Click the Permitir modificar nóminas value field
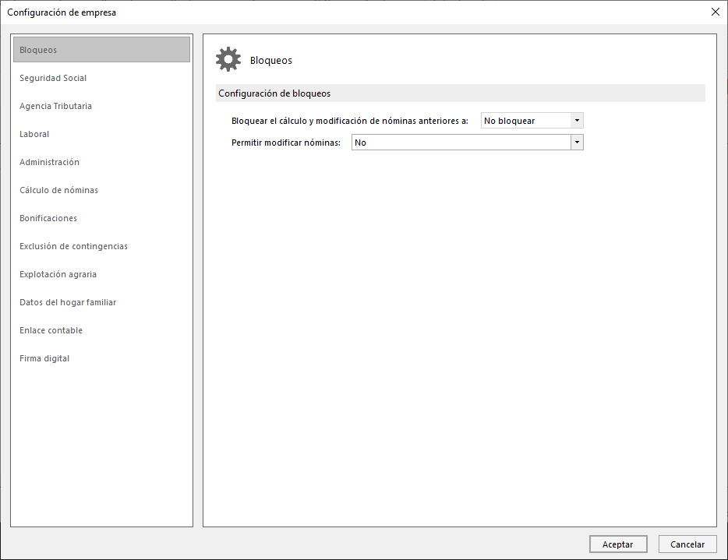 (461, 143)
